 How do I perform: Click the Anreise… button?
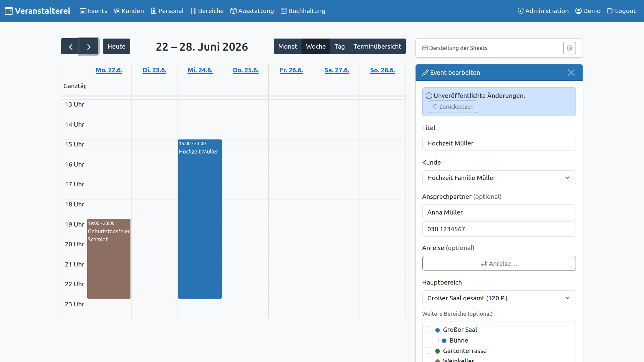click(499, 263)
